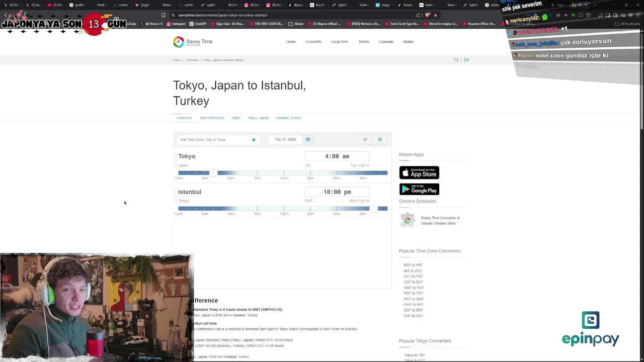The image size is (644, 362).
Task: Click the Savvy Time logo
Action: (193, 42)
